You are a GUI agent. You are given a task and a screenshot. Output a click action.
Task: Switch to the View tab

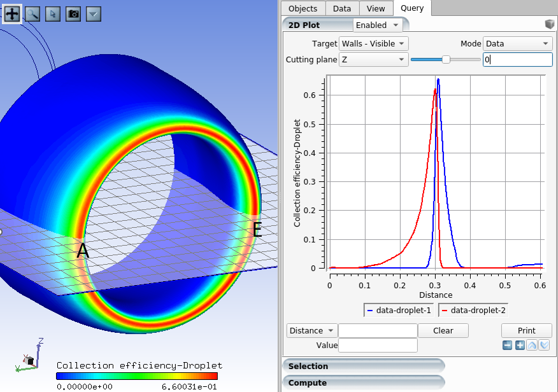point(376,8)
